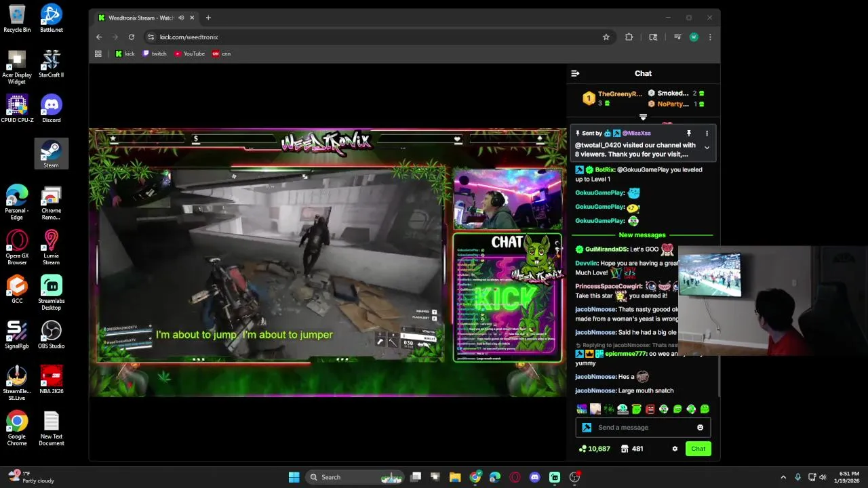Viewport: 868px width, 488px height.
Task: Click the Weedtronix stream video player
Action: click(x=328, y=262)
